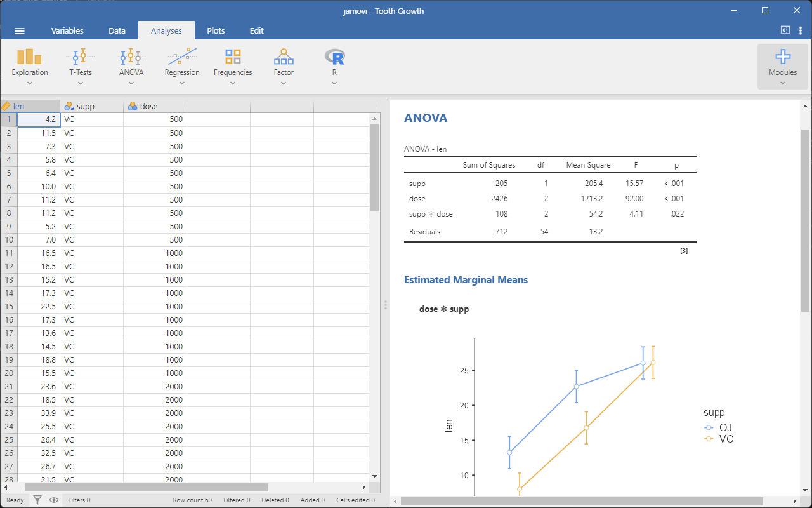
Task: Click the VC legend entry
Action: [719, 439]
